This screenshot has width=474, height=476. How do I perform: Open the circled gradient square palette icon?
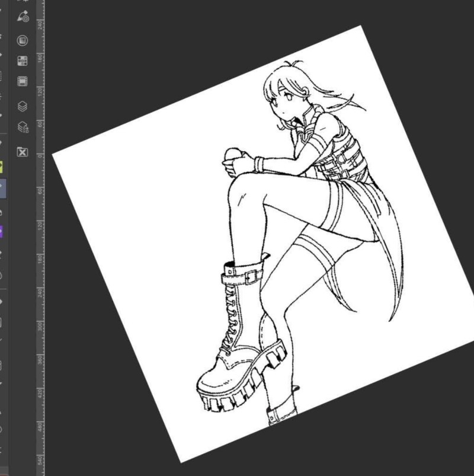coord(23,40)
